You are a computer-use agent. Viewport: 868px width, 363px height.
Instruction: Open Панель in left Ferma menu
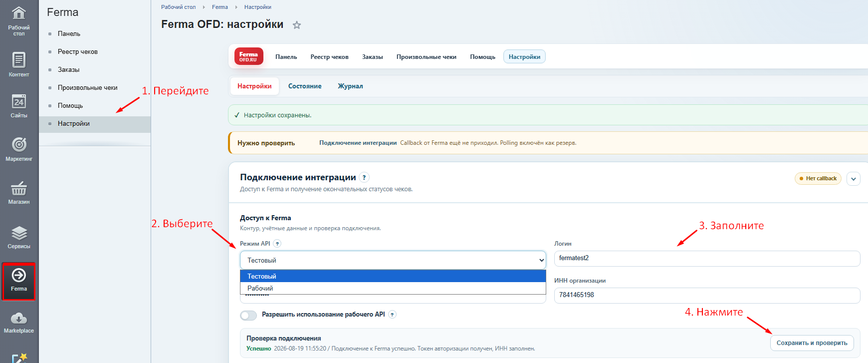point(69,34)
